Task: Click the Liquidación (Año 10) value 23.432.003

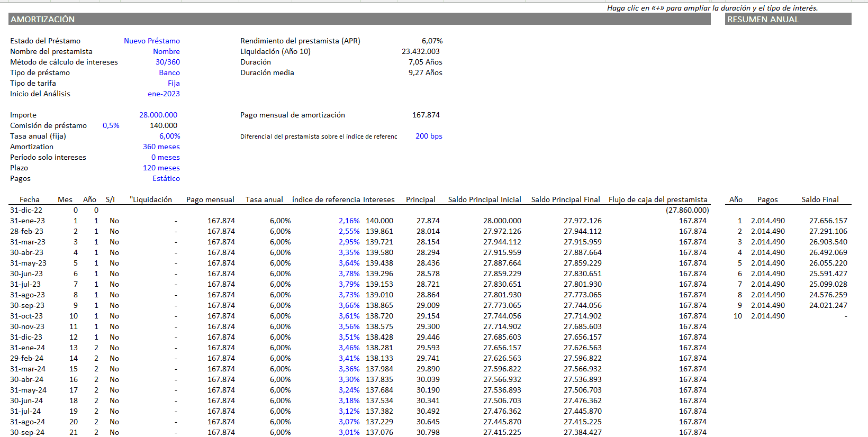Action: (420, 51)
